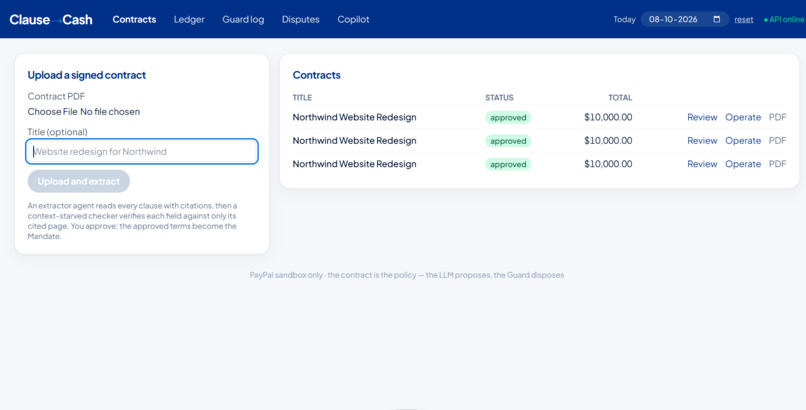This screenshot has height=410, width=806.
Task: Click Choose File for contract PDF
Action: click(x=52, y=111)
